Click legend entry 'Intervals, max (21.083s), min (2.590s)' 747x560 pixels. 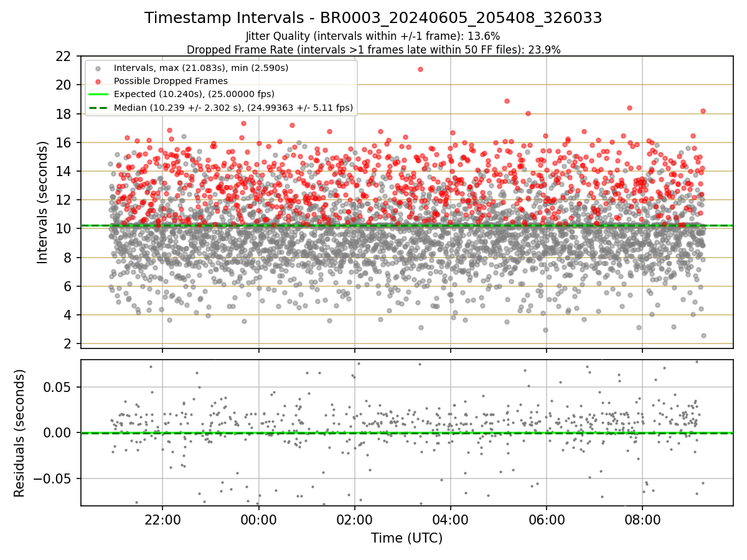point(201,67)
